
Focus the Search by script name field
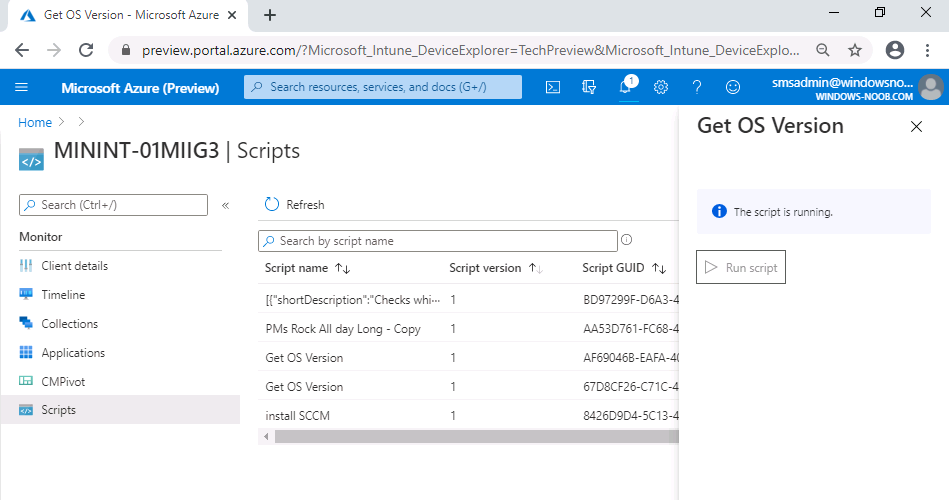point(438,241)
